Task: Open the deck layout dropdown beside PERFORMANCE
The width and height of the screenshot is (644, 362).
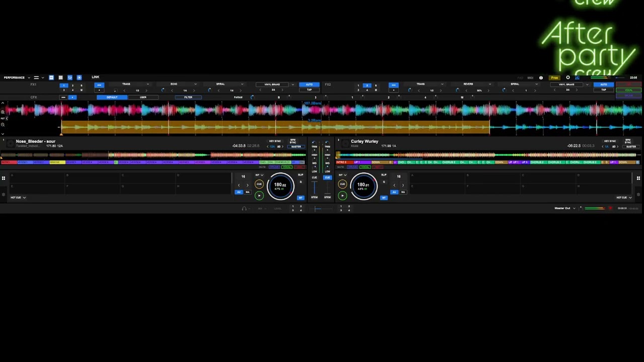Action: [38, 77]
